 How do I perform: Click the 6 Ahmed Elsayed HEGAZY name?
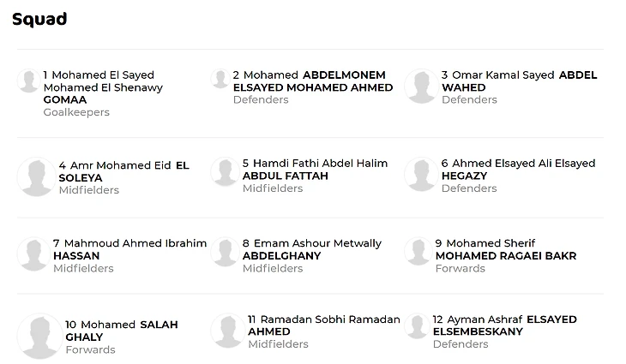(x=518, y=170)
